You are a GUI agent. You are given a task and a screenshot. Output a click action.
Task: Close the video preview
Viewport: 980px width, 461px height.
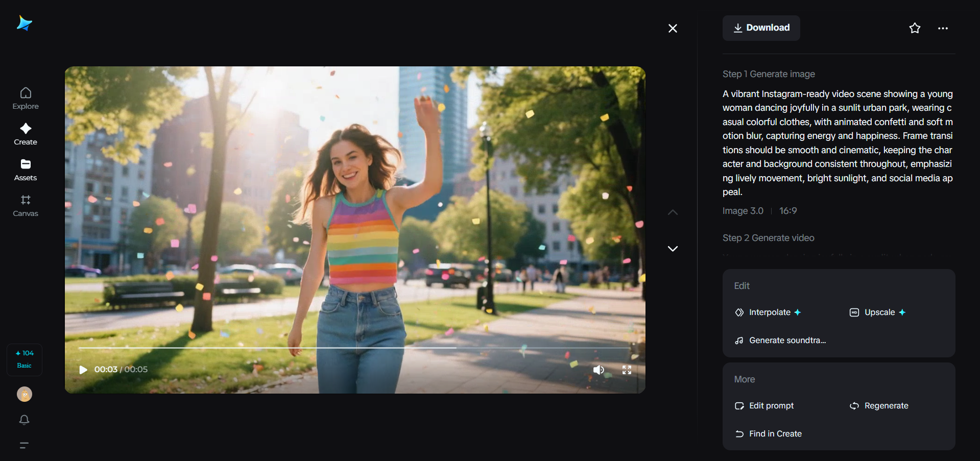click(x=673, y=29)
